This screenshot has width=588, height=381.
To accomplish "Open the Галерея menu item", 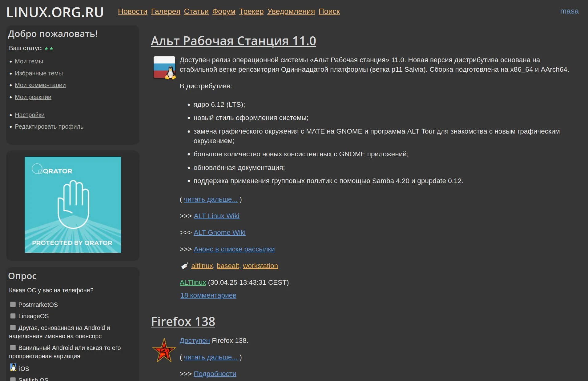I will pyautogui.click(x=166, y=11).
